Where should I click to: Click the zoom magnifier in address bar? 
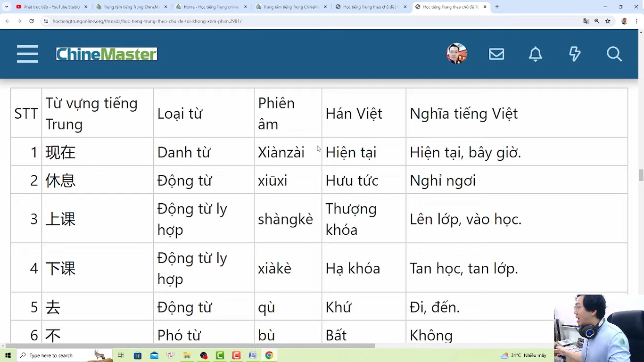(x=597, y=21)
